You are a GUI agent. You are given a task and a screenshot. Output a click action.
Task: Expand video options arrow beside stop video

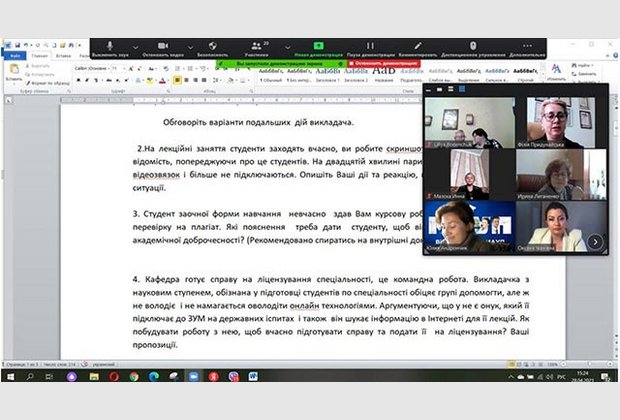[x=190, y=45]
